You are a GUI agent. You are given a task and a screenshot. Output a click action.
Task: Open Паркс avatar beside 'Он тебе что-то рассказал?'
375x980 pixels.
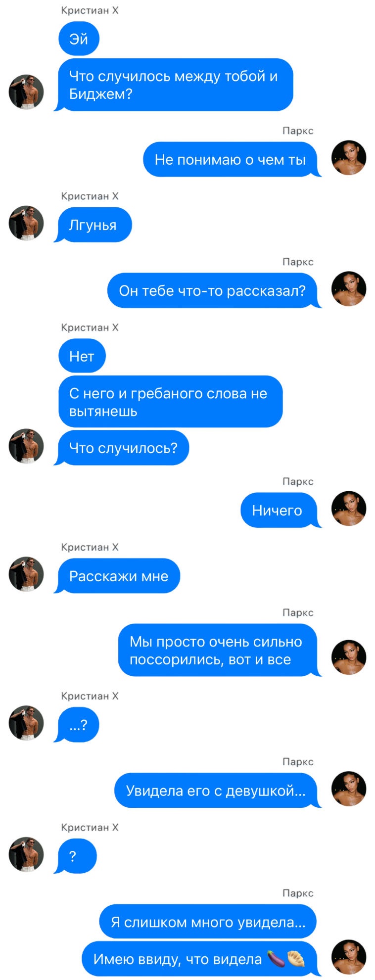coord(349,289)
